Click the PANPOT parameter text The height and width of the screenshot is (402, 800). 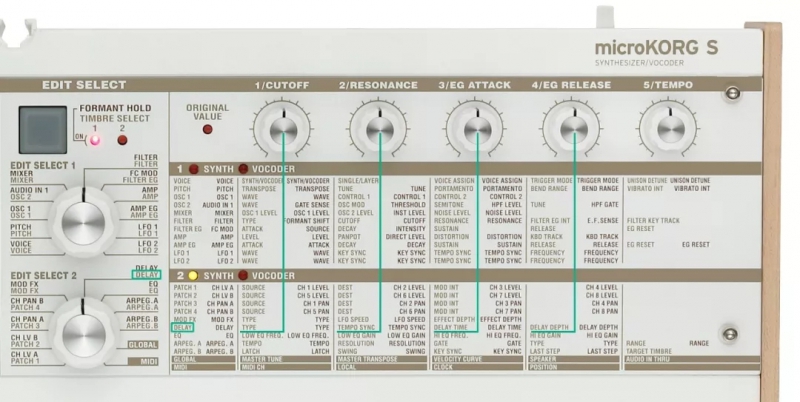point(349,237)
